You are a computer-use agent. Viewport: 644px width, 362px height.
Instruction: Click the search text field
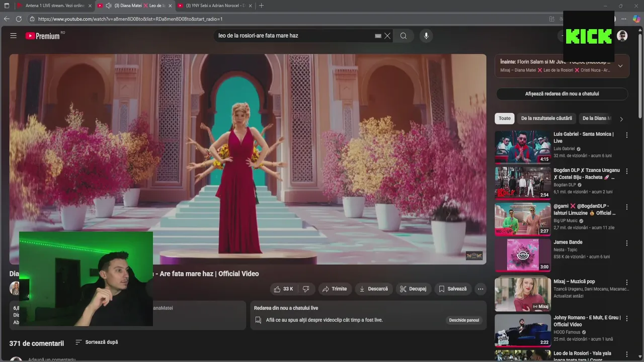coord(294,36)
